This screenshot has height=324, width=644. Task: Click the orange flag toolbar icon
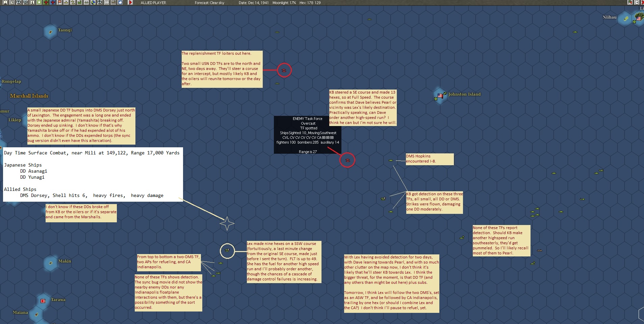tap(60, 2)
